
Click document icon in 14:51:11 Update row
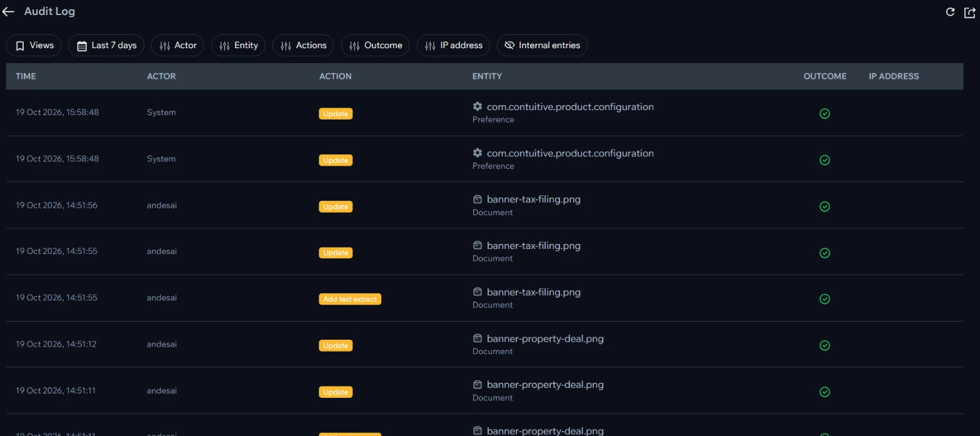coord(477,384)
